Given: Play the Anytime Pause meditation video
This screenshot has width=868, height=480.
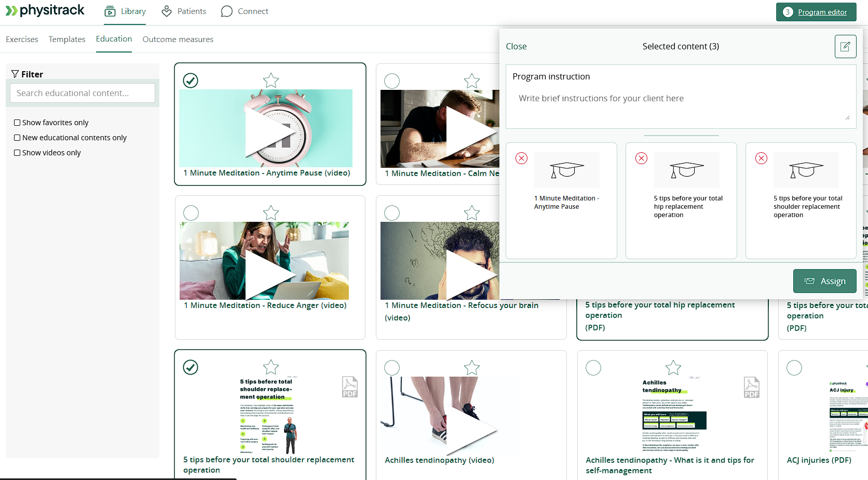Looking at the screenshot, I should [270, 132].
